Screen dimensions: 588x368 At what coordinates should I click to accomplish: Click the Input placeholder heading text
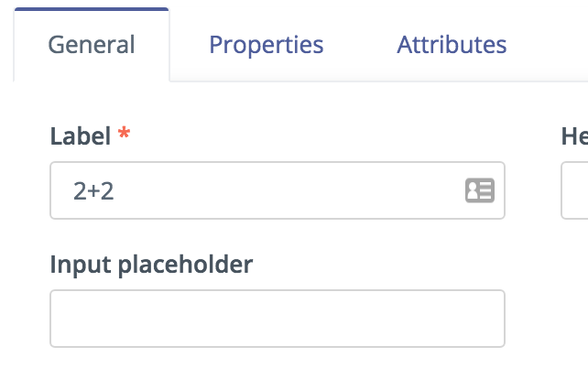click(151, 265)
